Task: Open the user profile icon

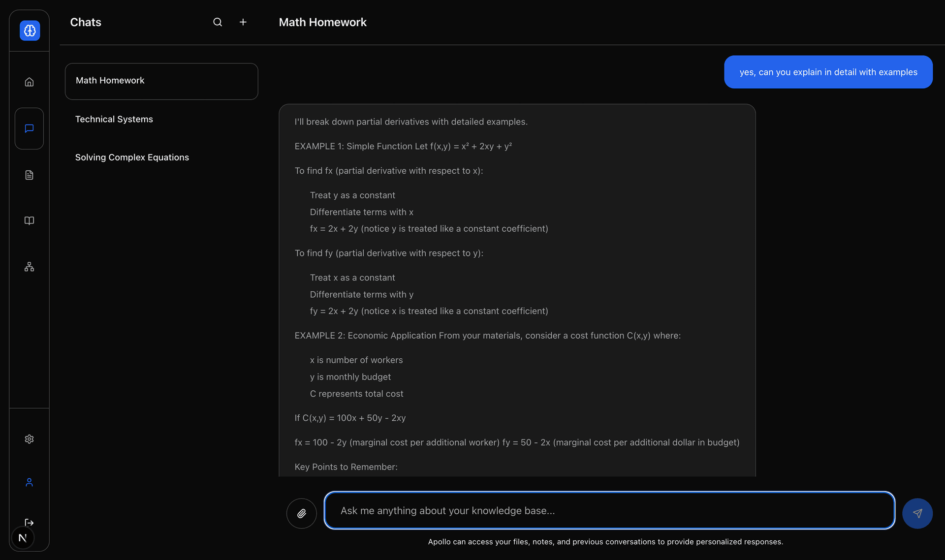Action: (x=30, y=482)
